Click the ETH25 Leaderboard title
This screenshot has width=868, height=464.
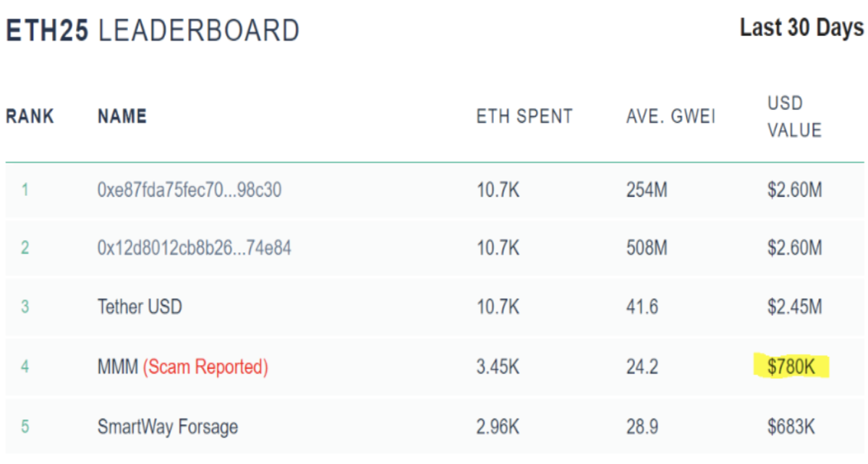153,31
